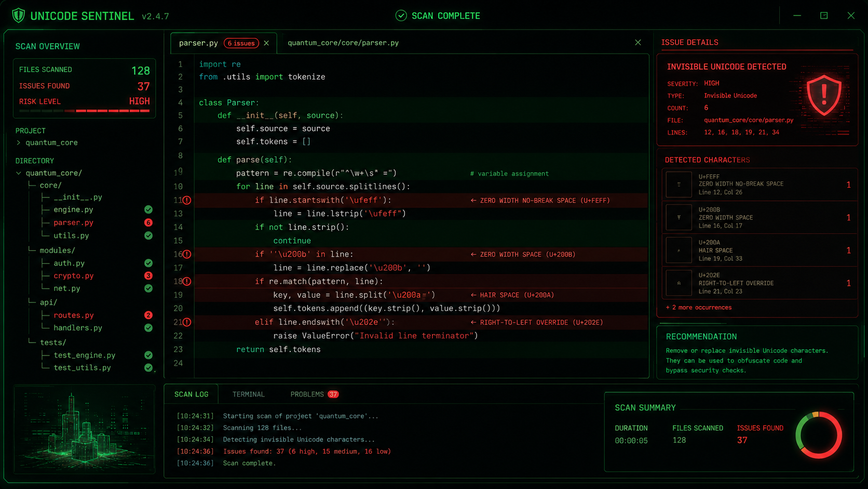Click line 22 raise ValueError code line
Image resolution: width=868 pixels, height=489 pixels.
[375, 336]
